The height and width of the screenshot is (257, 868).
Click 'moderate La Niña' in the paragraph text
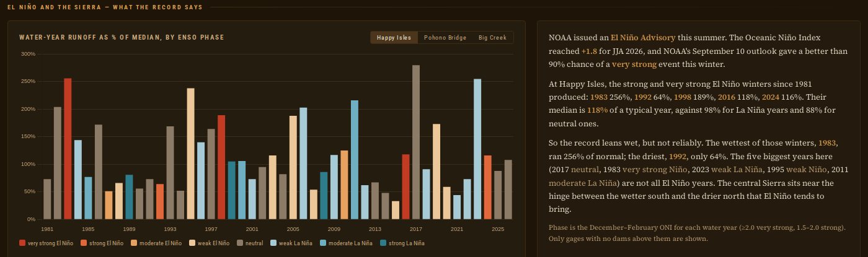(583, 183)
